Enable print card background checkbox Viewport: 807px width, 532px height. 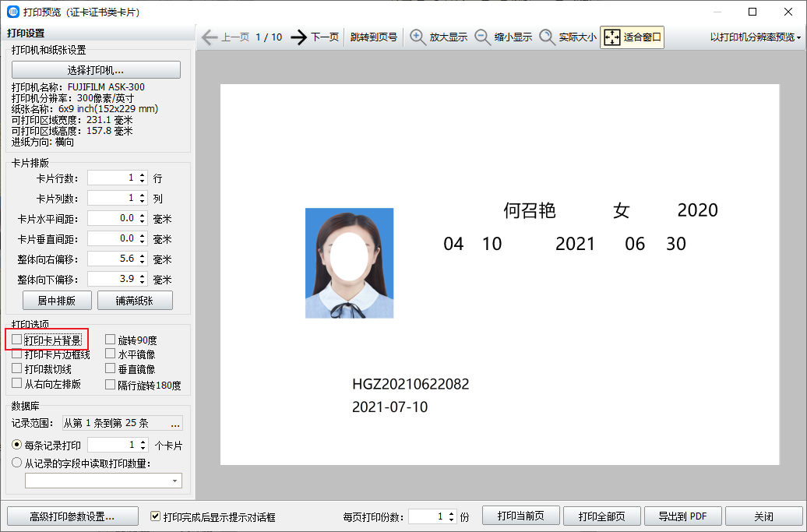[x=17, y=340]
